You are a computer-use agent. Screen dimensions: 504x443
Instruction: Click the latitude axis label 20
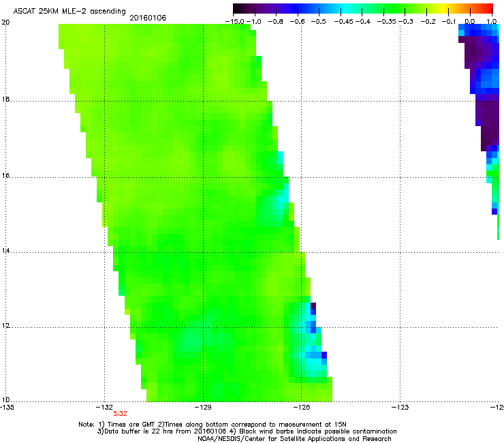click(x=5, y=22)
